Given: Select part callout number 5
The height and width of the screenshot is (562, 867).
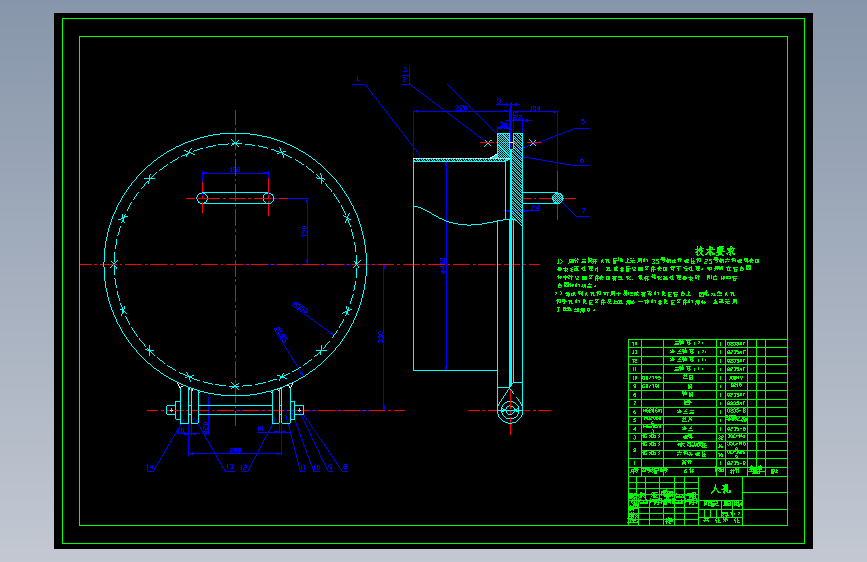Looking at the screenshot, I should click(x=582, y=122).
